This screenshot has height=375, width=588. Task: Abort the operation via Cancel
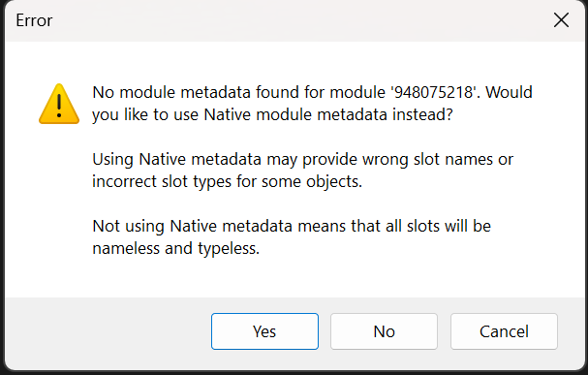coord(504,331)
